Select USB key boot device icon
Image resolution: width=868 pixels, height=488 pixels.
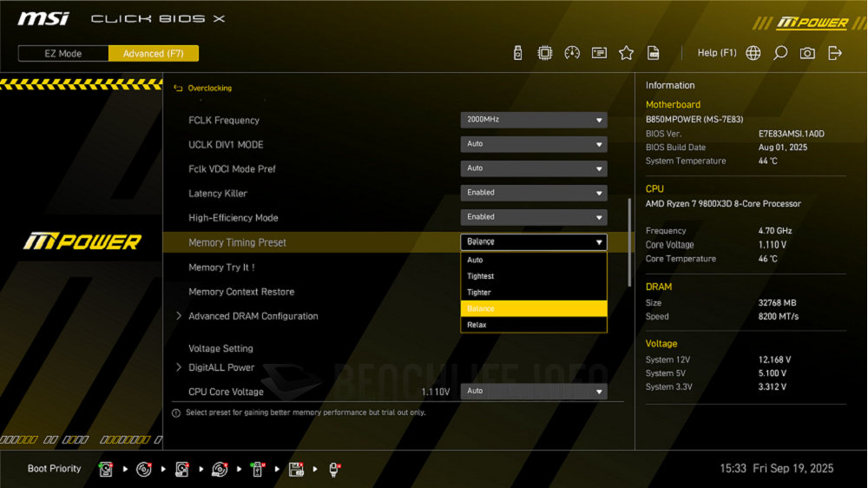click(258, 469)
